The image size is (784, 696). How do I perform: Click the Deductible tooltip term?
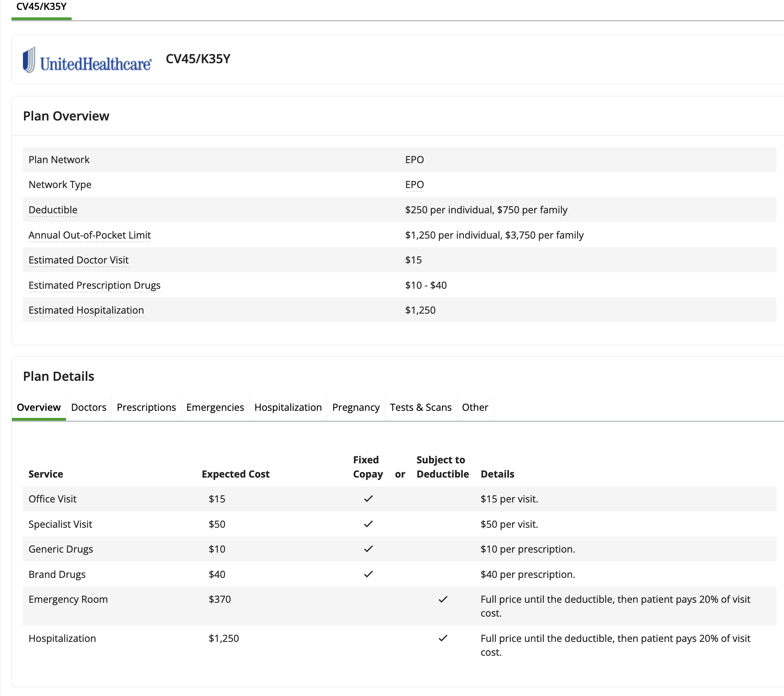coord(53,210)
